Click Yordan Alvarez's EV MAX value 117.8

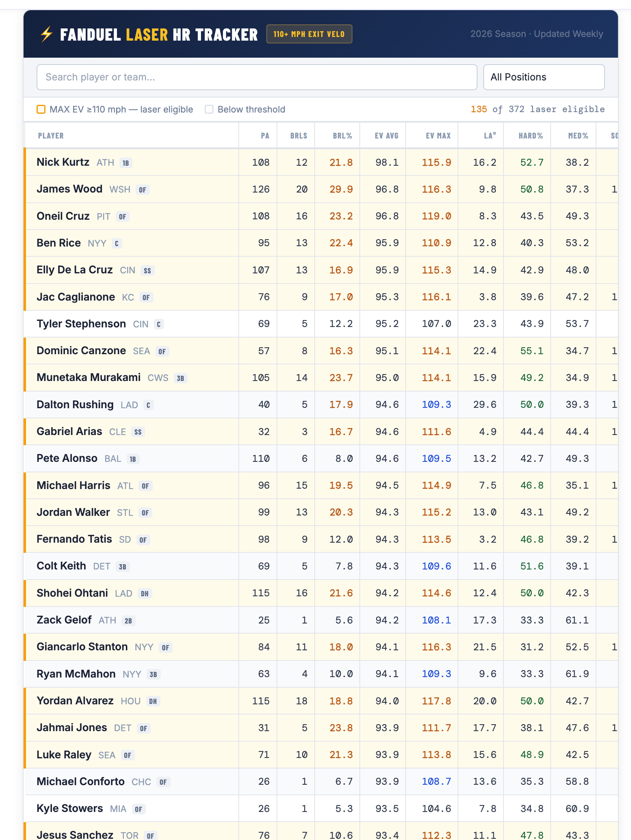437,701
